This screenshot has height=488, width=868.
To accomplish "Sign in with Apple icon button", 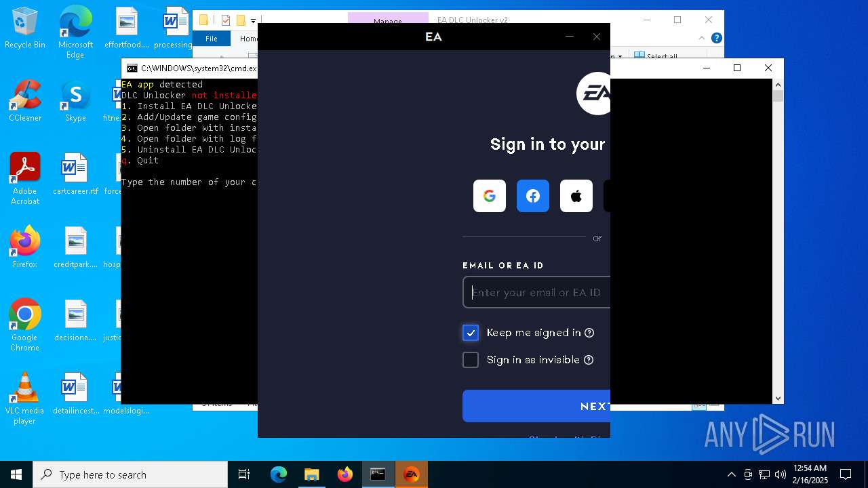I will pyautogui.click(x=576, y=196).
